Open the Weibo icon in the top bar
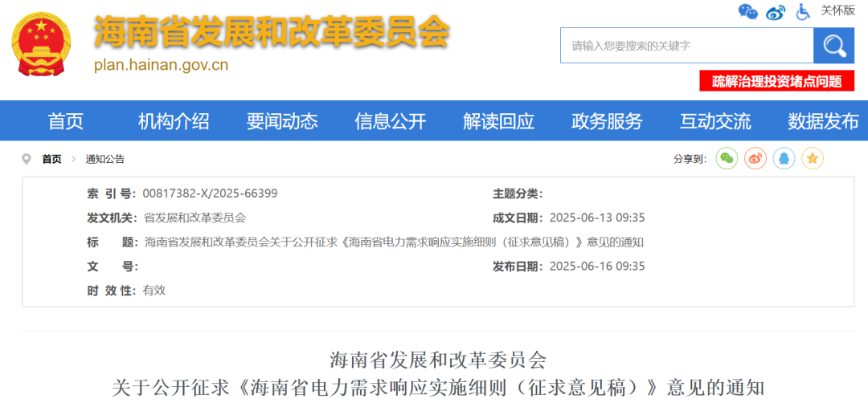This screenshot has height=411, width=868. (x=776, y=12)
